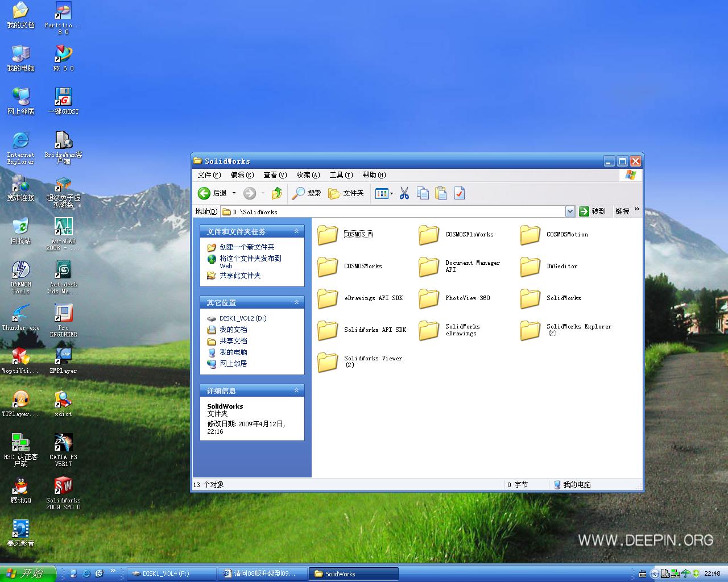
Task: Click the D:\SolidWorks address field
Action: [392, 211]
